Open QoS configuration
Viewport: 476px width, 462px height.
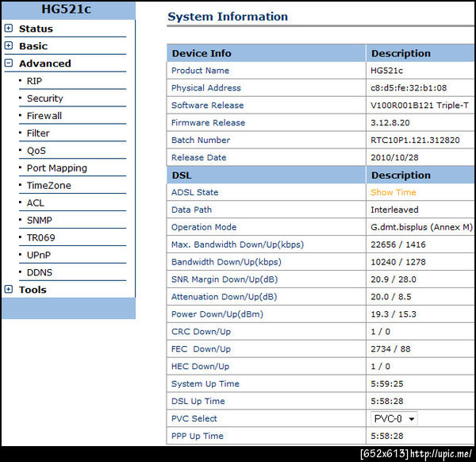36,151
